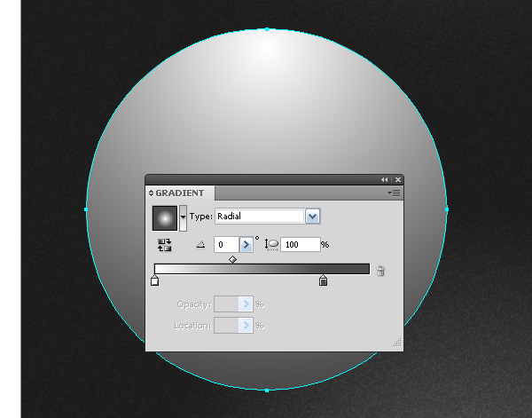Image resolution: width=532 pixels, height=418 pixels.
Task: Cycle panel view using GRADIENT tab arrows
Action: [152, 193]
